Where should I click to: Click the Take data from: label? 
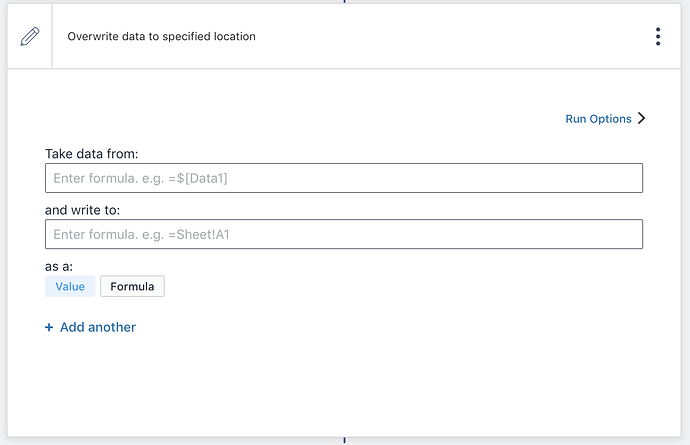tap(91, 154)
